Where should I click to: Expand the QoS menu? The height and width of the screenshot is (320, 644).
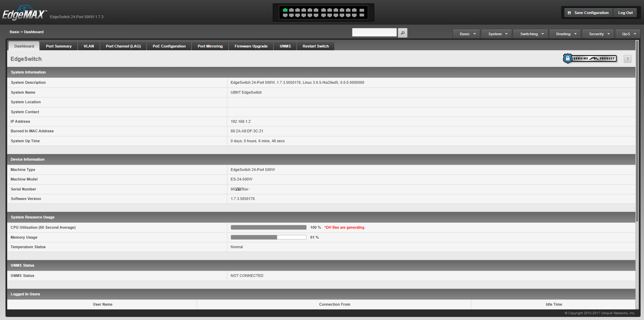(x=629, y=34)
